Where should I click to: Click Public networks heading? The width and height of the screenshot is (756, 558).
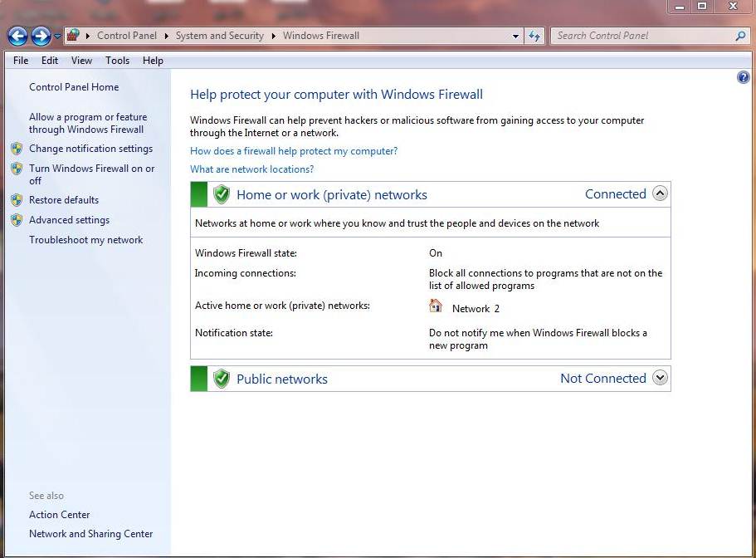pos(282,379)
